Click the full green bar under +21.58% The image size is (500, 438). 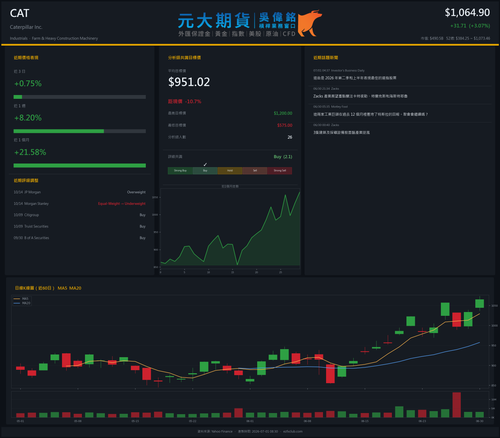[80, 165]
